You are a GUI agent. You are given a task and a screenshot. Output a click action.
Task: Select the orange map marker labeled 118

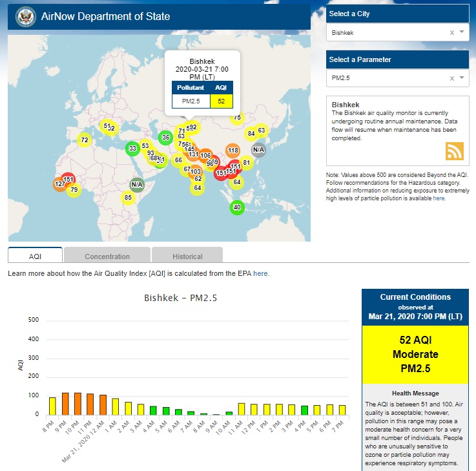click(x=233, y=151)
